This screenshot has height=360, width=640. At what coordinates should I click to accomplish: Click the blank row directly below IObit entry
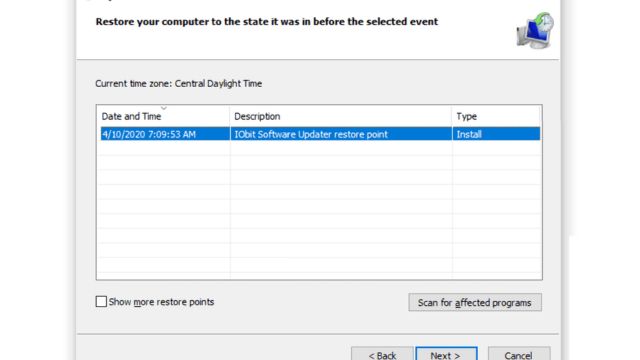[x=319, y=148]
